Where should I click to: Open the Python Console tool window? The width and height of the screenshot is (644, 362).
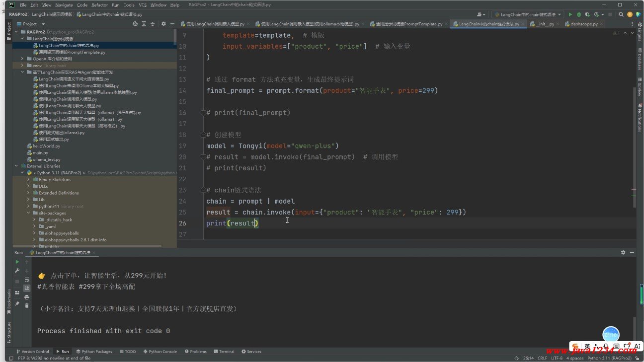coord(160,352)
